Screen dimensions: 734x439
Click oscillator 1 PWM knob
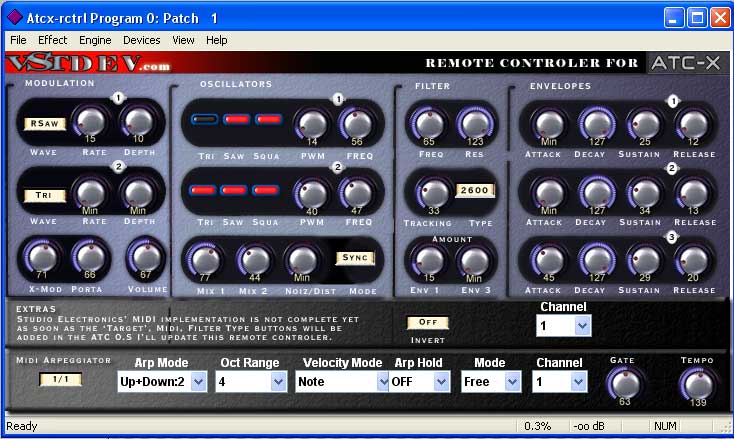pos(312,124)
